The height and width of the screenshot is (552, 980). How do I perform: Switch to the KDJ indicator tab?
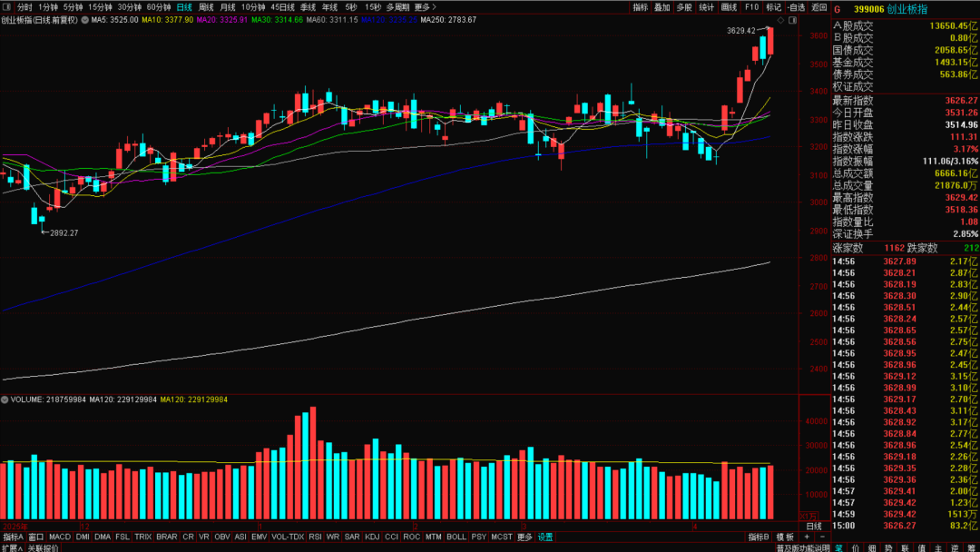click(x=372, y=537)
